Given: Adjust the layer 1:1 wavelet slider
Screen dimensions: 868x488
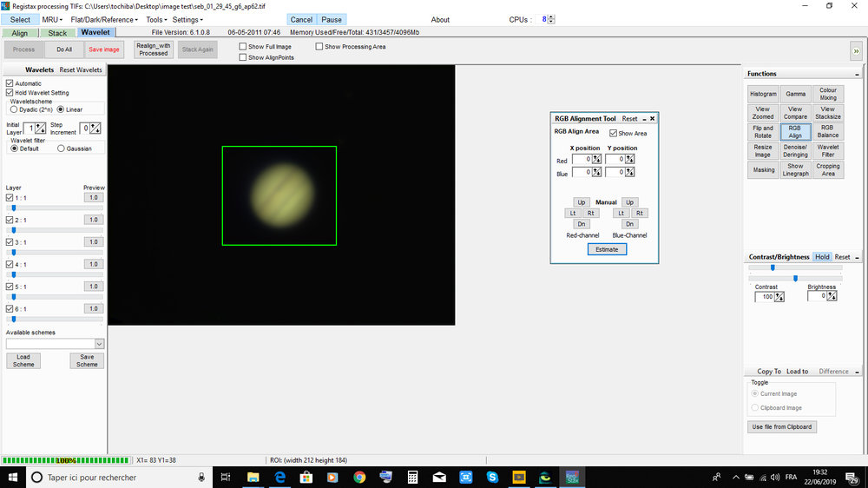Looking at the screenshot, I should (14, 208).
